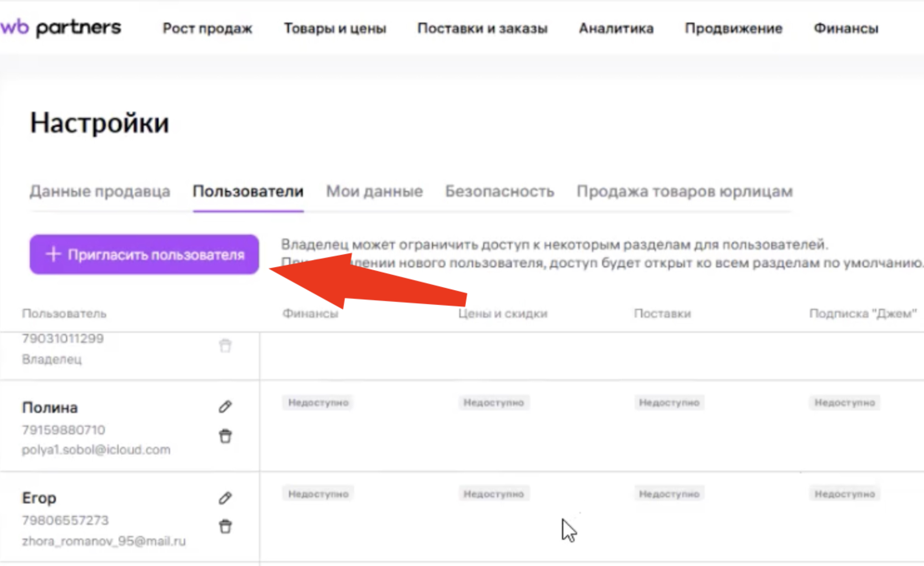Click Недоступно under Финансы for Полина
The height and width of the screenshot is (566, 924).
(318, 403)
